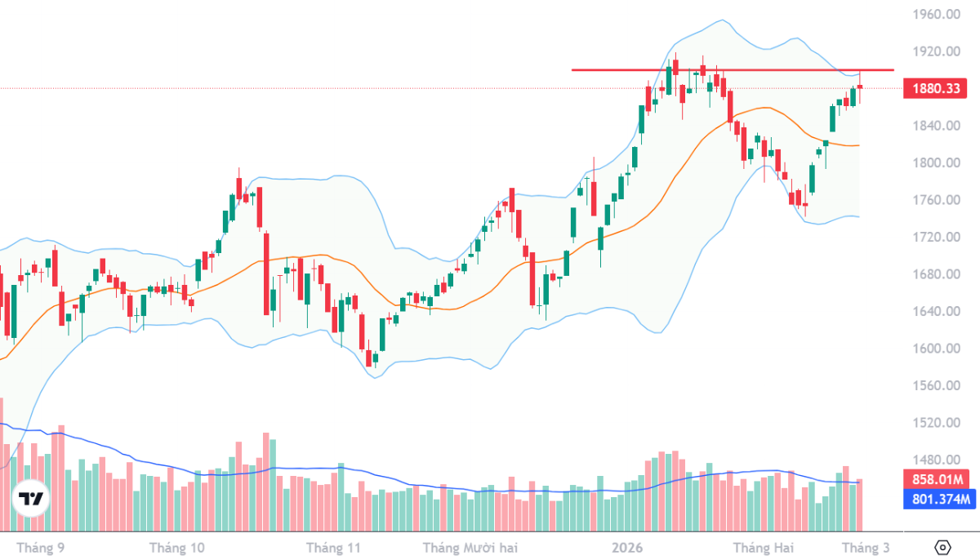
Task: Select Tháng 10 on the time axis
Action: point(177,547)
